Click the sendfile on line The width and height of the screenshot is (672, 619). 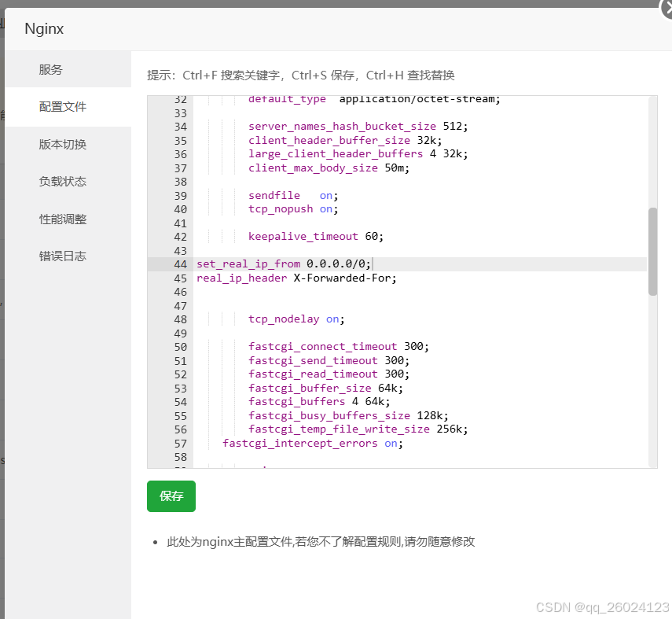[293, 196]
